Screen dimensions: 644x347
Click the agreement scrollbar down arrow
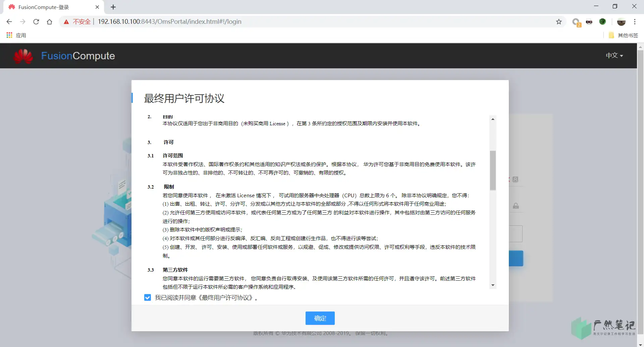[x=493, y=285]
